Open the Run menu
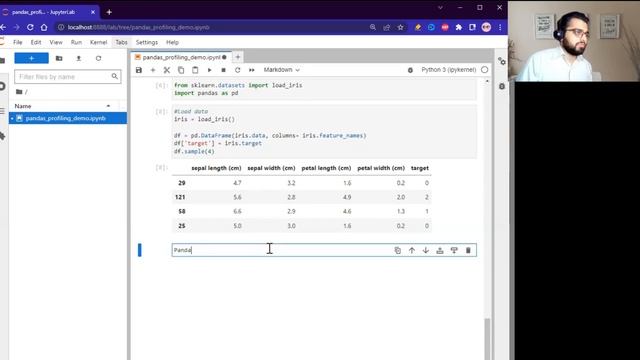 pyautogui.click(x=76, y=42)
